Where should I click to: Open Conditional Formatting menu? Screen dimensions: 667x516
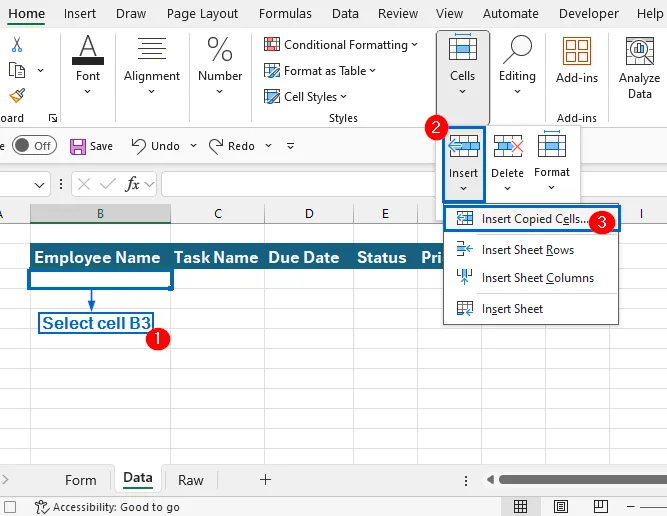(341, 45)
